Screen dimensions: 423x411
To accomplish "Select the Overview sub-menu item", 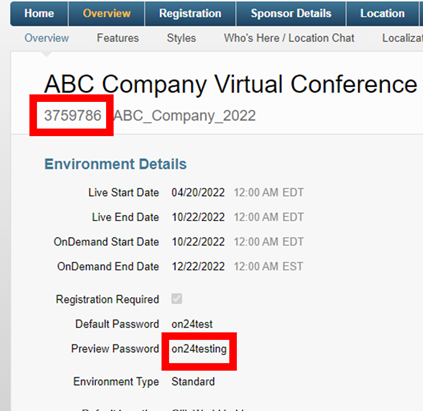I will [47, 38].
